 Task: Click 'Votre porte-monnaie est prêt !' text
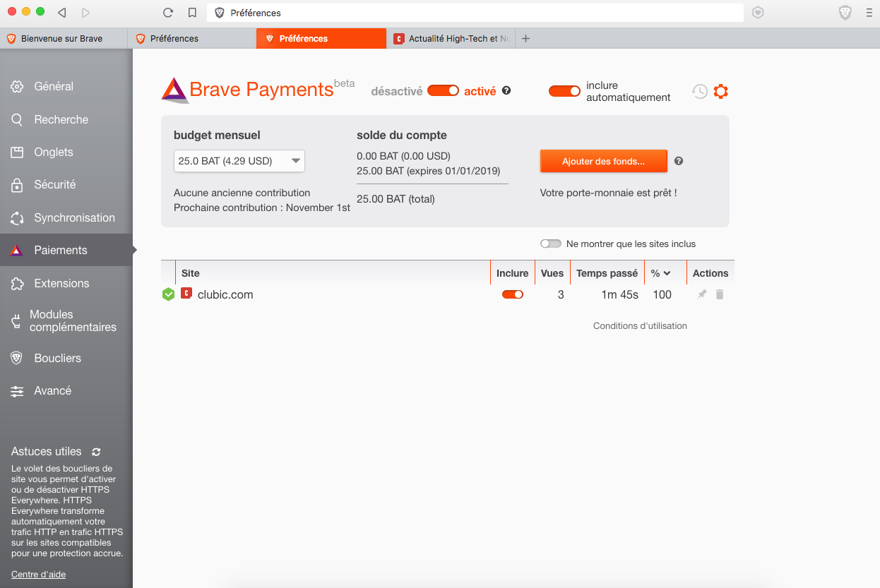click(x=608, y=193)
